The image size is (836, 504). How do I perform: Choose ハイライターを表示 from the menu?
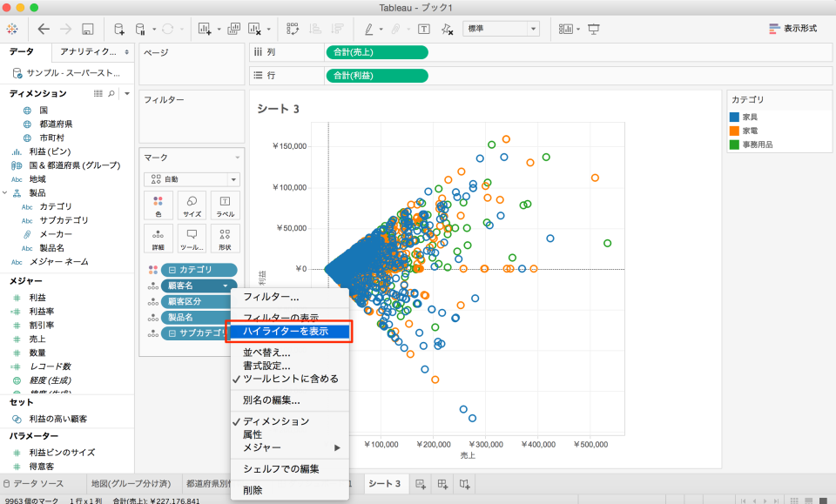coord(287,331)
